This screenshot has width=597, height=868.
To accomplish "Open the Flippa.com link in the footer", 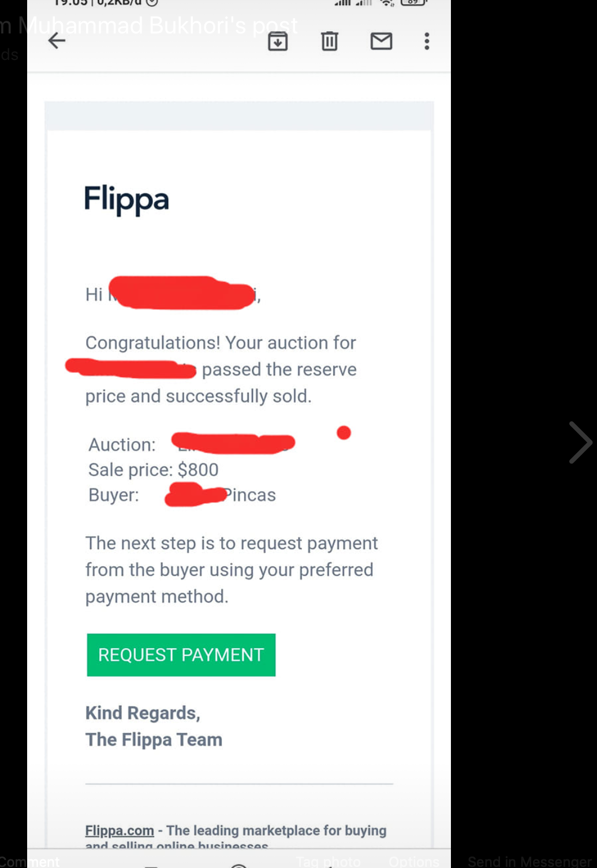I will tap(120, 830).
